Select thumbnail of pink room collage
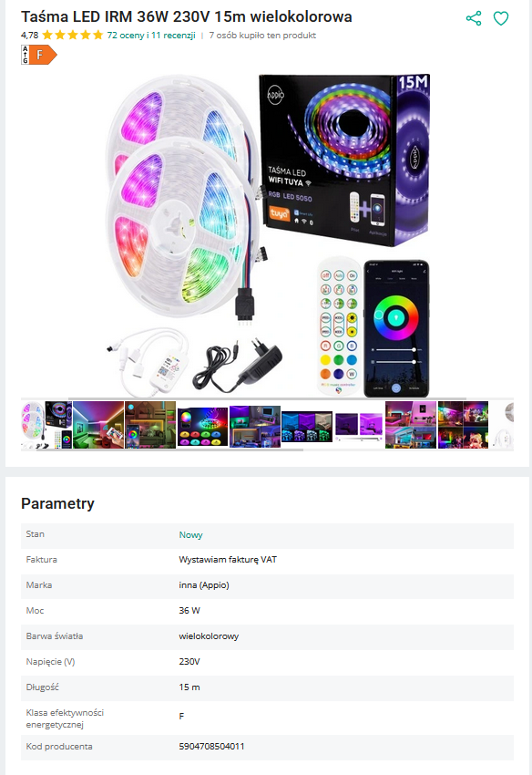 (411, 425)
